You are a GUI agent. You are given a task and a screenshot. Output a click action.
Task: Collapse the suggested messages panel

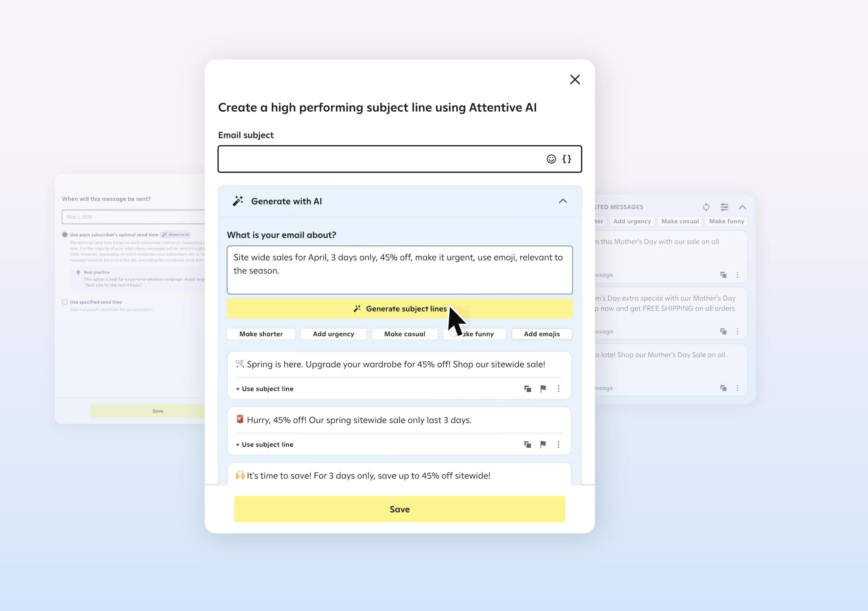click(x=742, y=207)
